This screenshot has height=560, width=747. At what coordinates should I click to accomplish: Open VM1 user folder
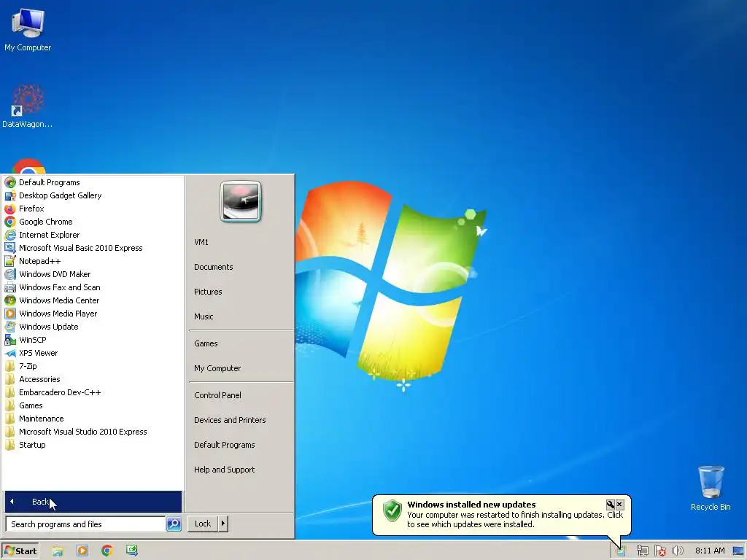pos(201,242)
